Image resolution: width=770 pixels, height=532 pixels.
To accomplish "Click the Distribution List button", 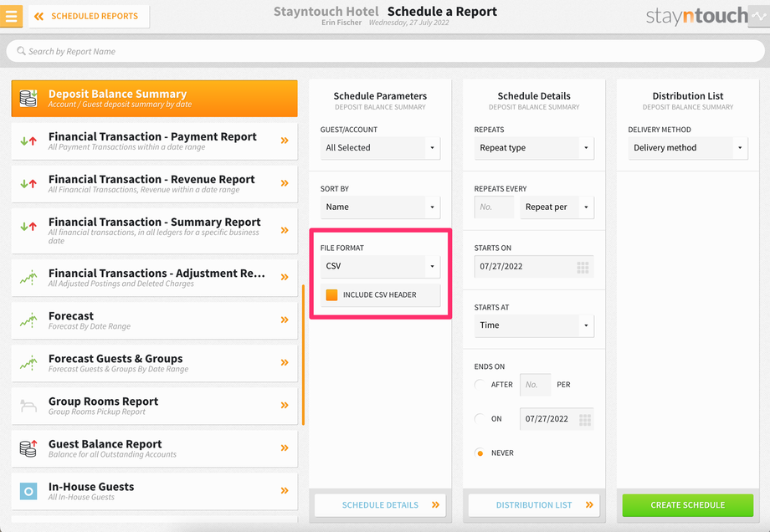I will click(x=534, y=505).
